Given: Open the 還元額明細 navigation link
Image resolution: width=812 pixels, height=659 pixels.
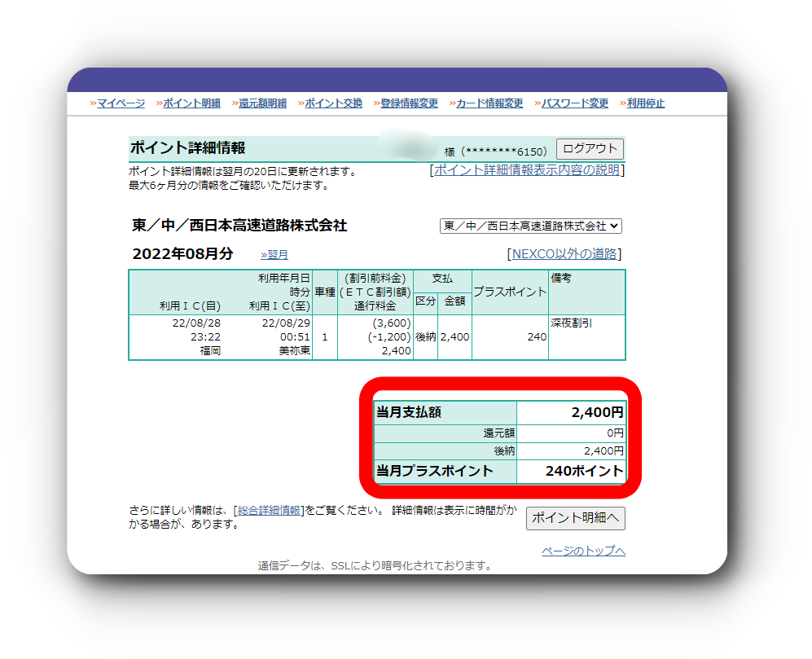Looking at the screenshot, I should pos(262,103).
